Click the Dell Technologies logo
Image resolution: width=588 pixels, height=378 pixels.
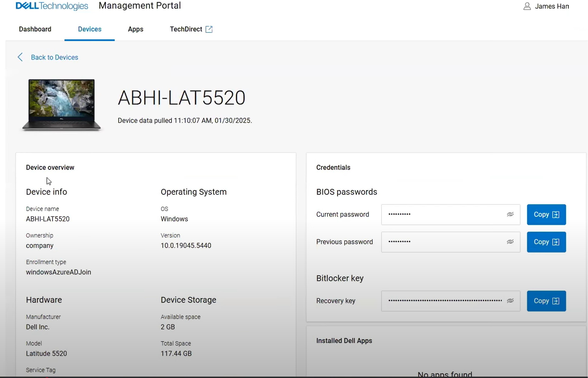51,6
